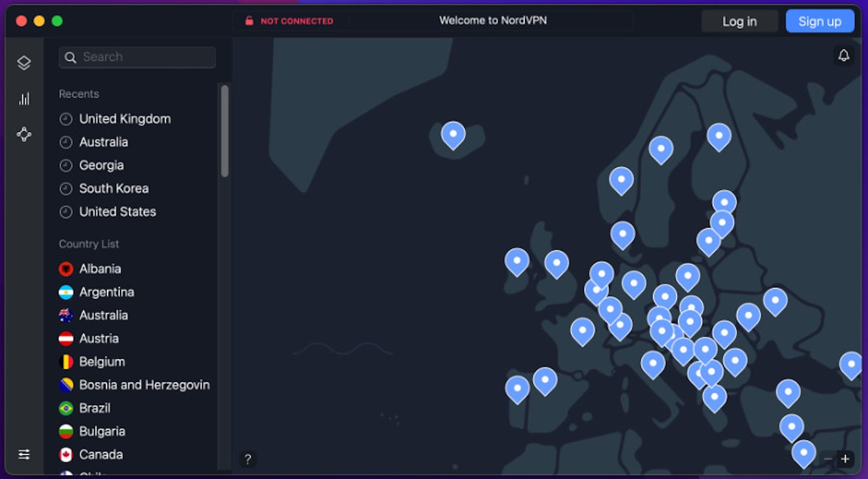This screenshot has width=868, height=479.
Task: Click the search magnifier icon
Action: coord(71,57)
